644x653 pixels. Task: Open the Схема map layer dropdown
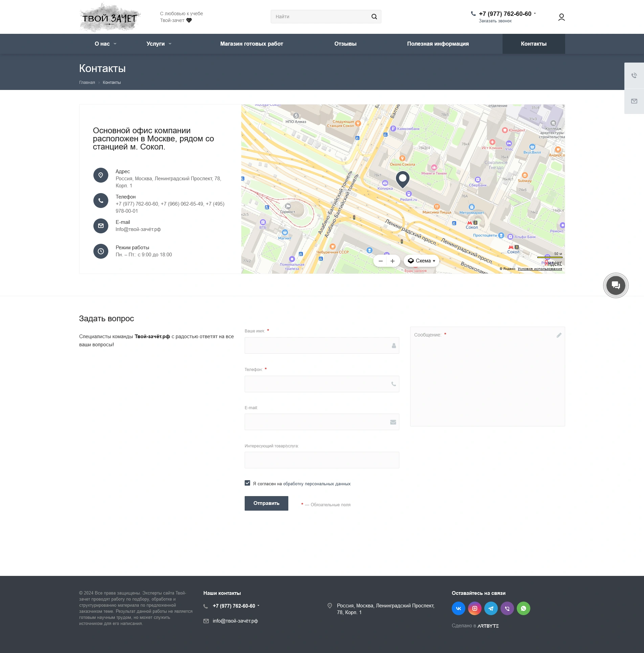click(x=421, y=261)
